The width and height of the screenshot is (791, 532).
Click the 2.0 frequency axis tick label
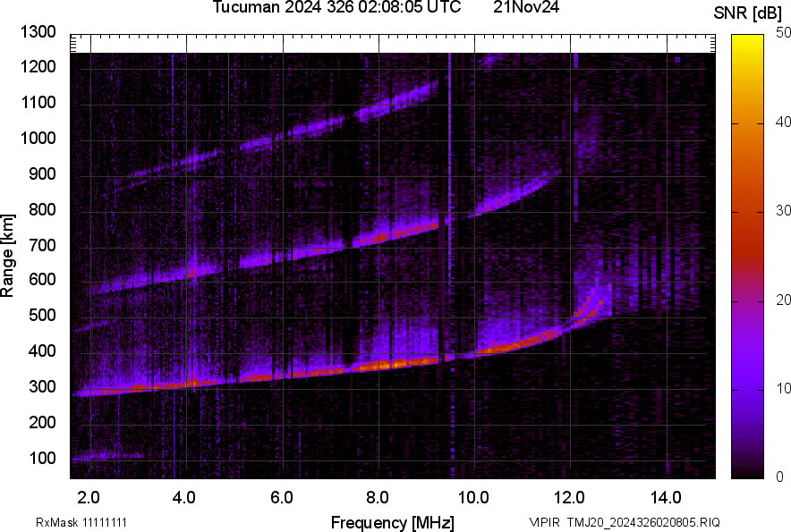pyautogui.click(x=89, y=497)
